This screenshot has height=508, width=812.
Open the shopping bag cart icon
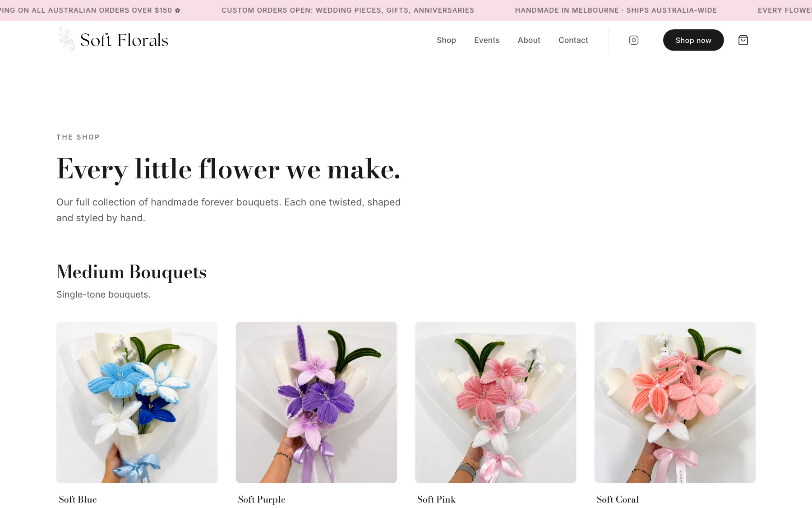pyautogui.click(x=743, y=40)
